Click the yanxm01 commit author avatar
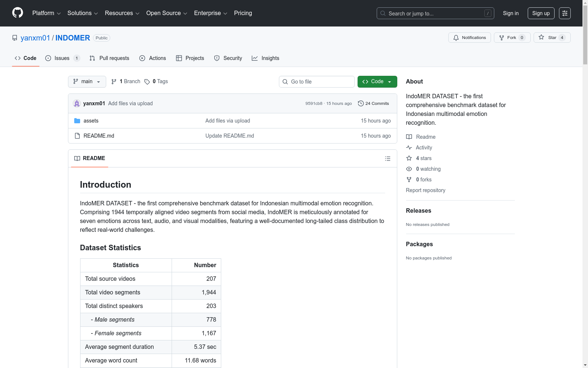This screenshot has height=368, width=588. [77, 103]
